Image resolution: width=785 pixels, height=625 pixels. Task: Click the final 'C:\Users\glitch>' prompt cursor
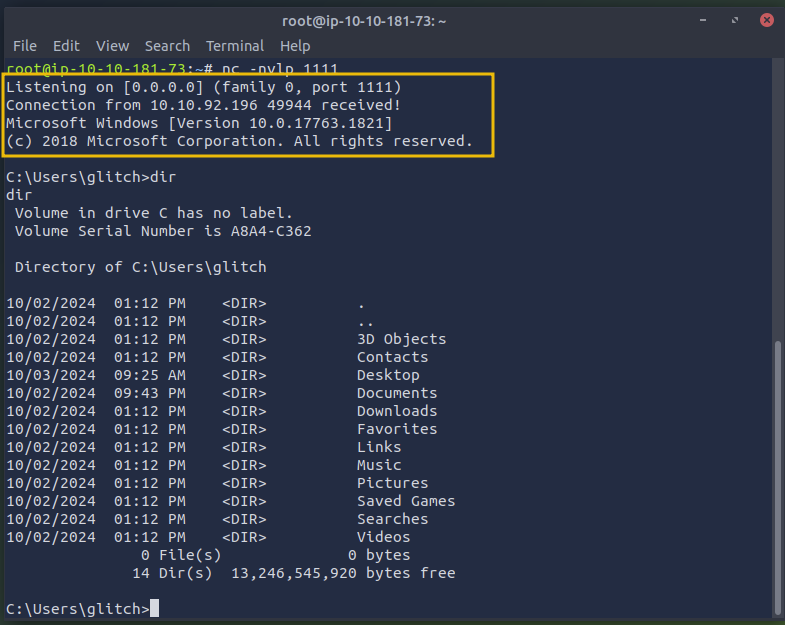click(x=154, y=609)
